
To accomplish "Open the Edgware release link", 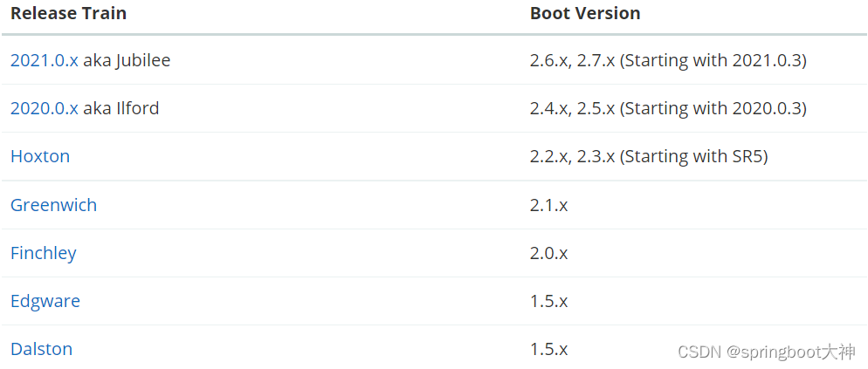I will pyautogui.click(x=45, y=301).
